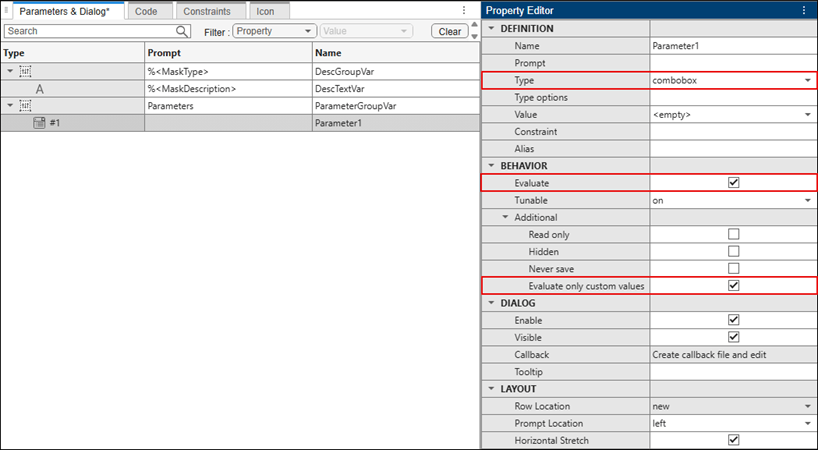Open the Value <empty> dropdown
Image resolution: width=818 pixels, height=450 pixels.
808,115
